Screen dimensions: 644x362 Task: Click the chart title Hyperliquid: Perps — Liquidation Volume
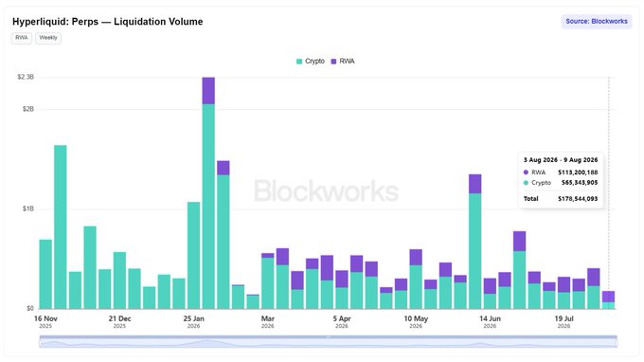click(108, 22)
